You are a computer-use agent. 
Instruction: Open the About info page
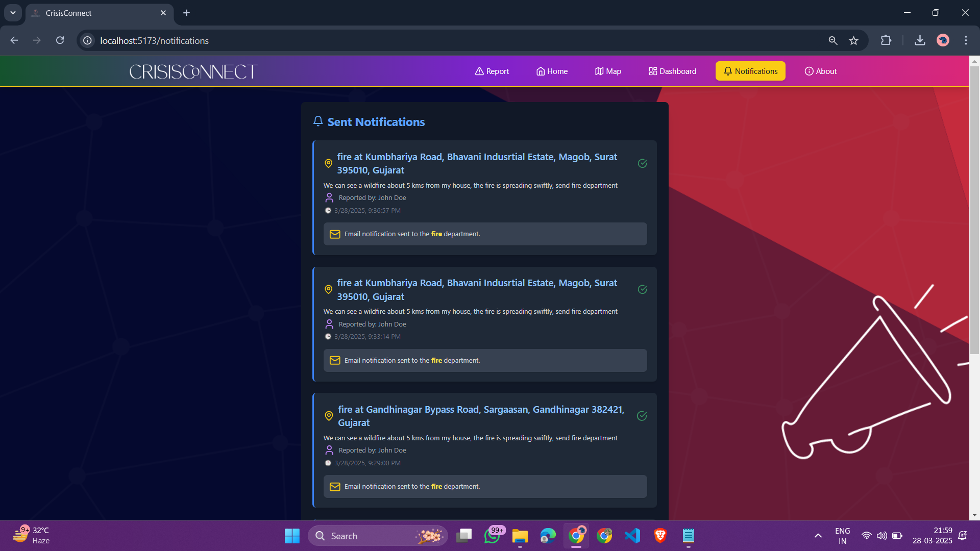click(x=820, y=71)
